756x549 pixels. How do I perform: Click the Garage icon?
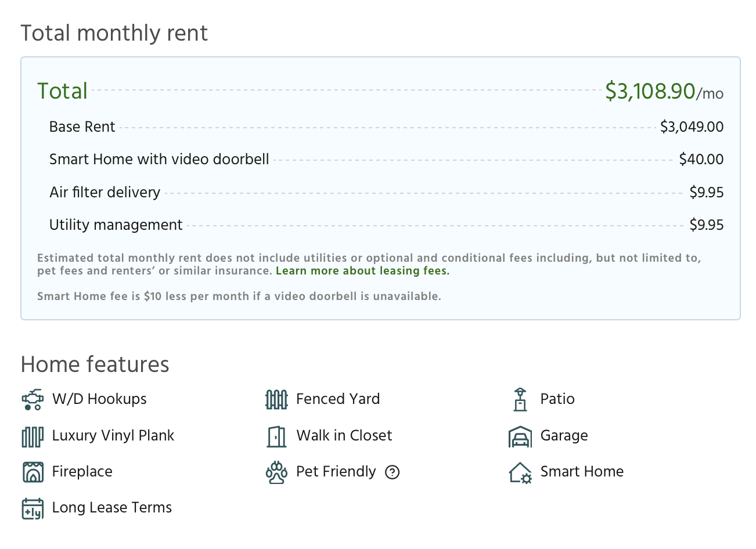(x=520, y=436)
